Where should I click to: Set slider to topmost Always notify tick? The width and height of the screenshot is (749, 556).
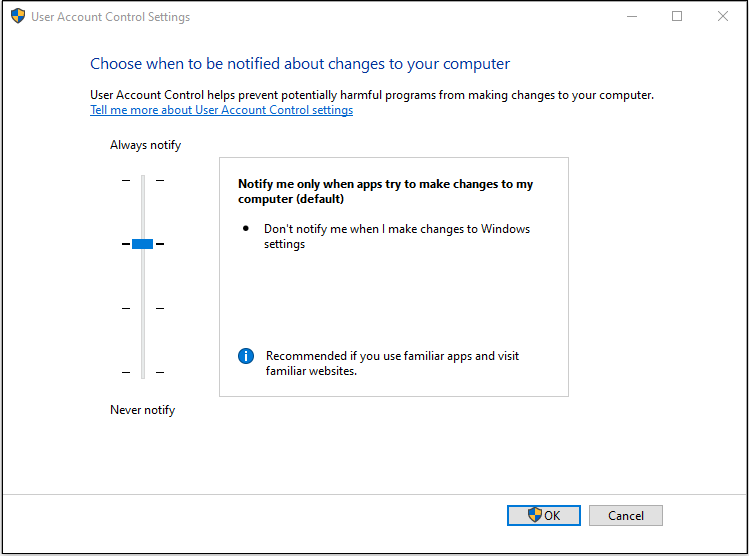143,180
